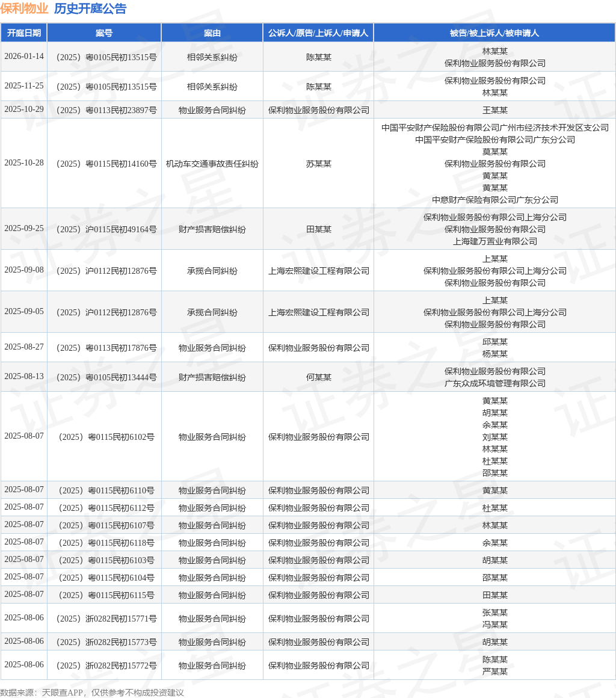Click 承揽合同纠纷 in the 2025-09-05 row
Viewport: 616px width, 698px height.
(x=212, y=312)
